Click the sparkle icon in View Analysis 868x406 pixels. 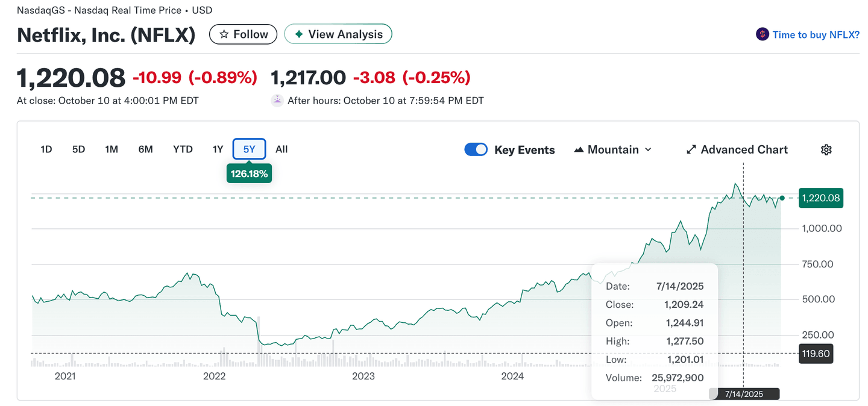(298, 34)
